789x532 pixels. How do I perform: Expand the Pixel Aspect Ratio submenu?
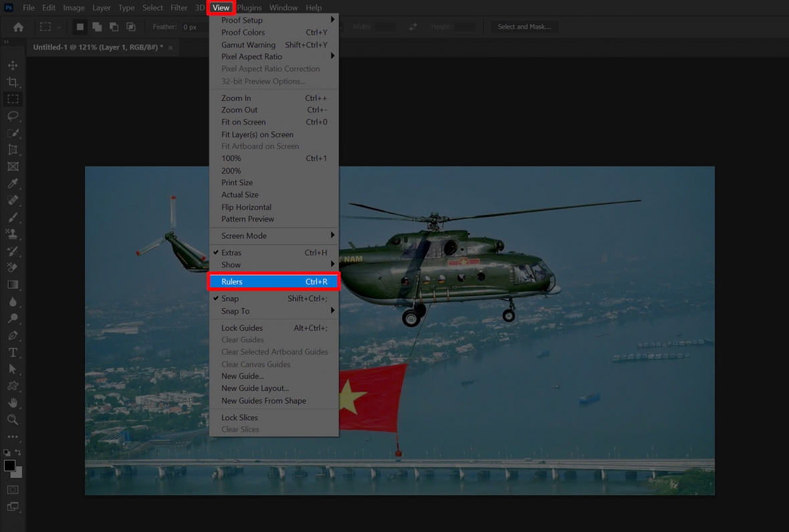(x=273, y=57)
